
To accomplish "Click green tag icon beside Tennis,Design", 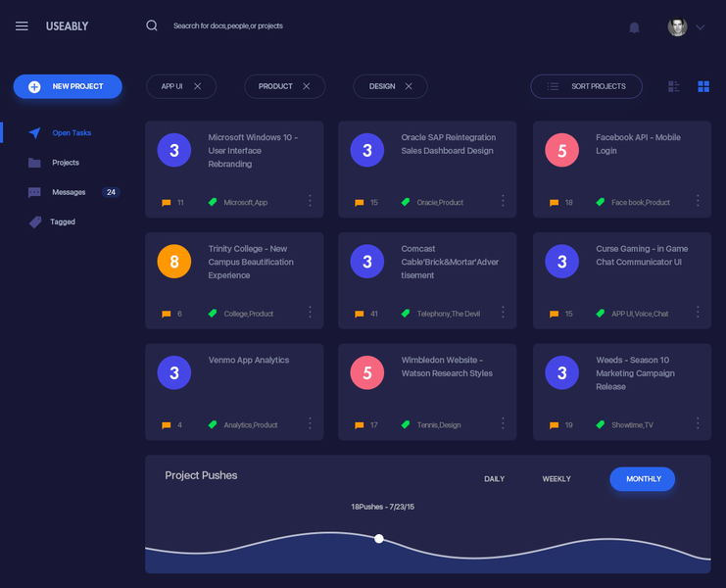I will [406, 424].
